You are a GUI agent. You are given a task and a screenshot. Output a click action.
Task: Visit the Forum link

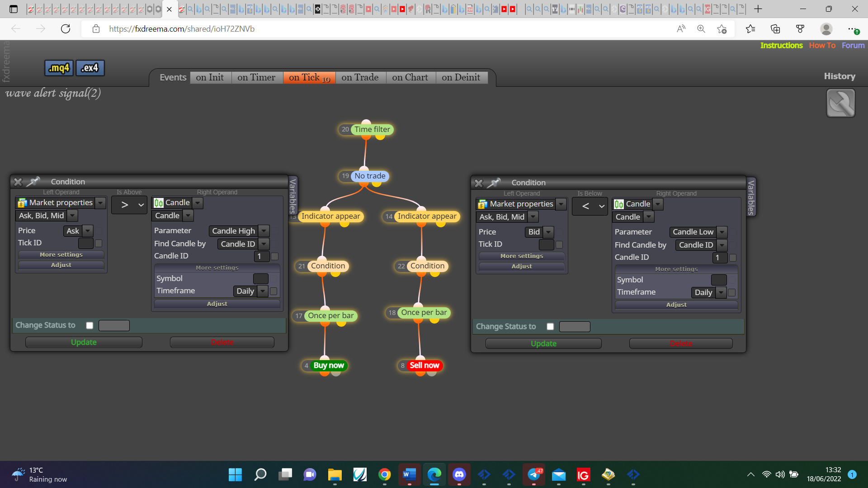coord(853,45)
